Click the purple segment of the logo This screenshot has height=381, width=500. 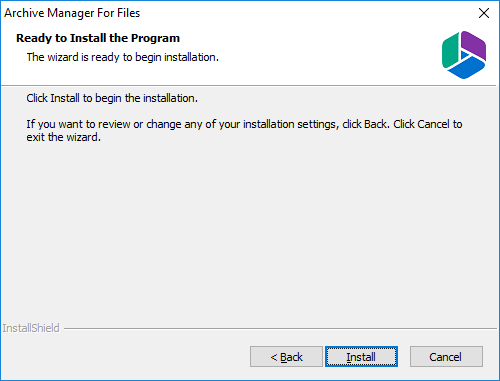point(474,46)
